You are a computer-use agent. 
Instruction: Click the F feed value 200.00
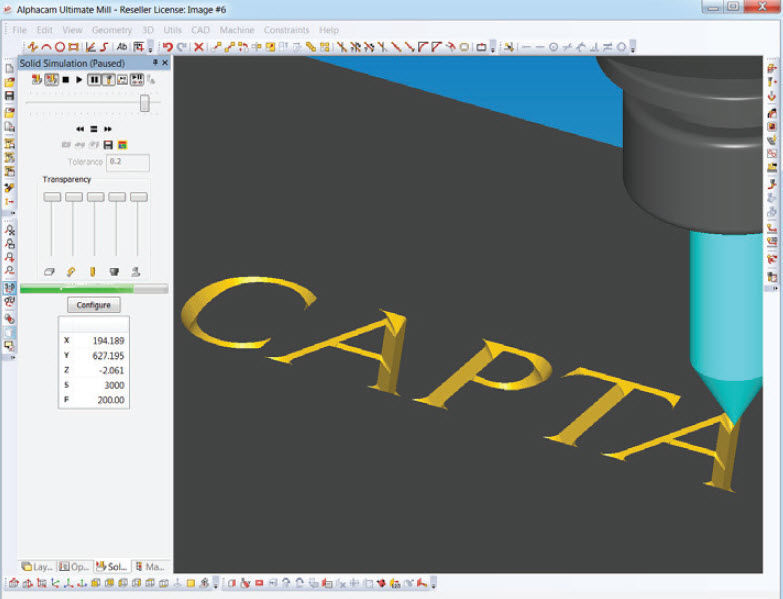(x=111, y=400)
